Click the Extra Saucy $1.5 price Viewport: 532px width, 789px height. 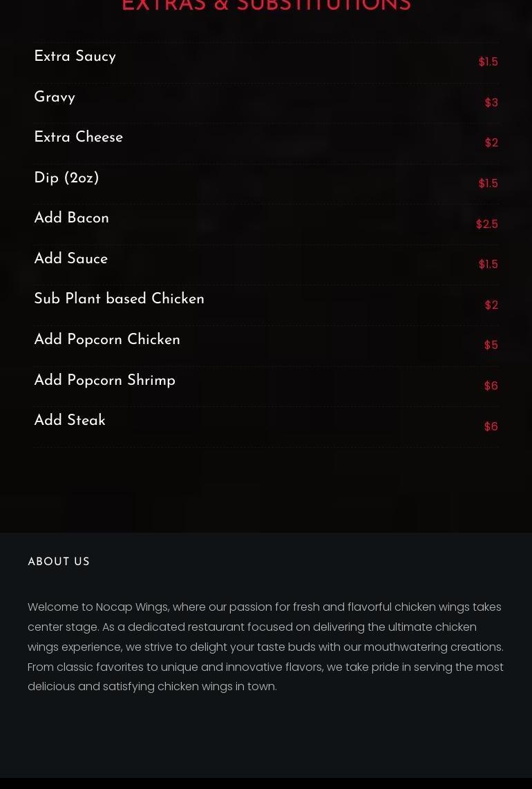click(x=488, y=62)
